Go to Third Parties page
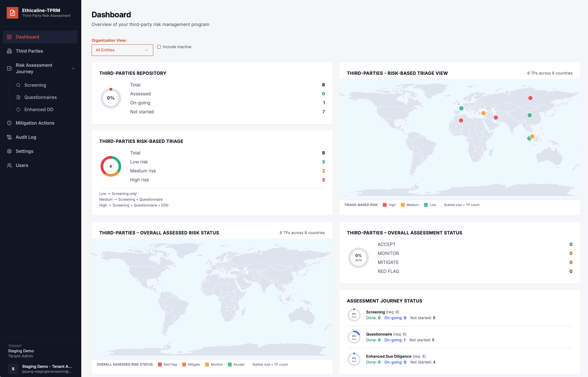The width and height of the screenshot is (588, 377). pos(40,51)
